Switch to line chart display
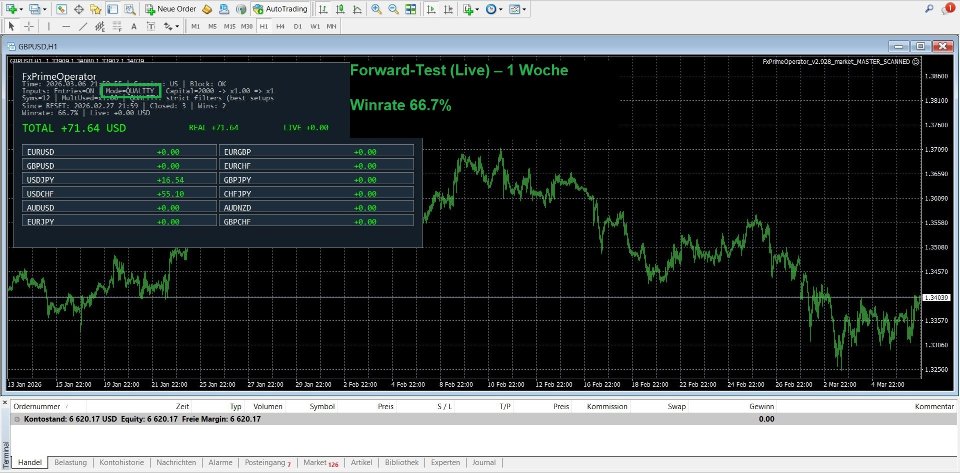This screenshot has width=960, height=473. pyautogui.click(x=358, y=9)
